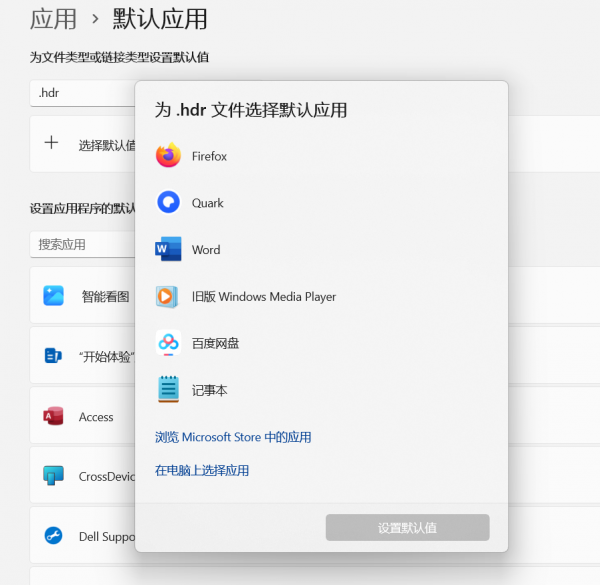Click the 默认应用 breadcrumb title
The image size is (600, 585).
(160, 19)
